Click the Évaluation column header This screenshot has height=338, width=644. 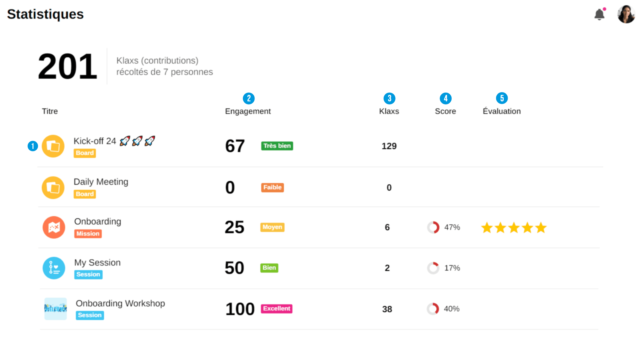coord(501,111)
